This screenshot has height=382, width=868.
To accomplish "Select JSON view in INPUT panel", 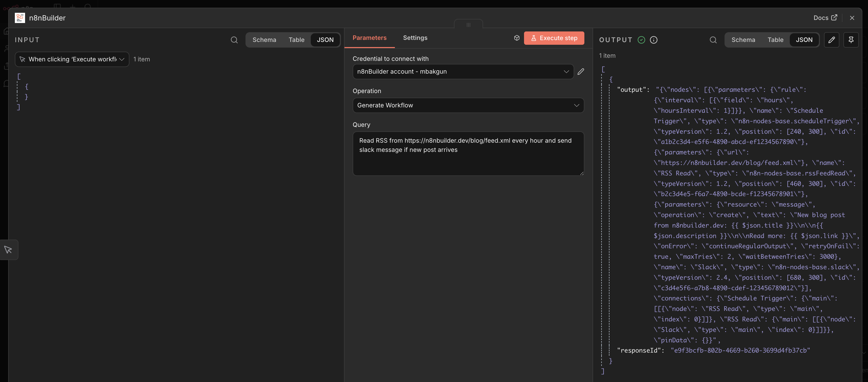I will click(325, 40).
